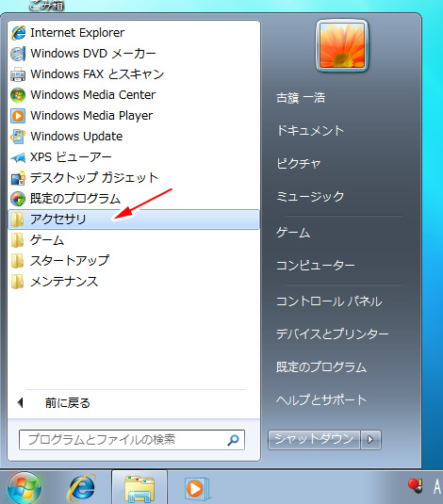
Task: Open デスクトップ ガジェット
Action: pyautogui.click(x=134, y=178)
